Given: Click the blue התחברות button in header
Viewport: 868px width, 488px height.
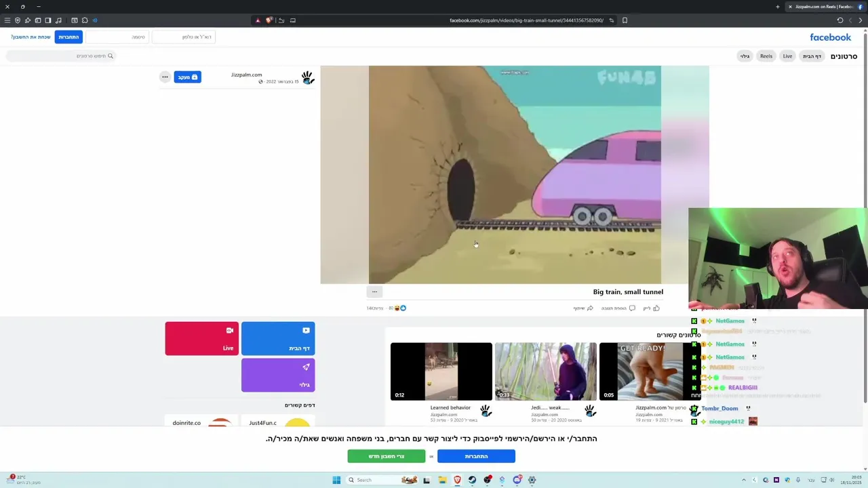Looking at the screenshot, I should point(68,37).
